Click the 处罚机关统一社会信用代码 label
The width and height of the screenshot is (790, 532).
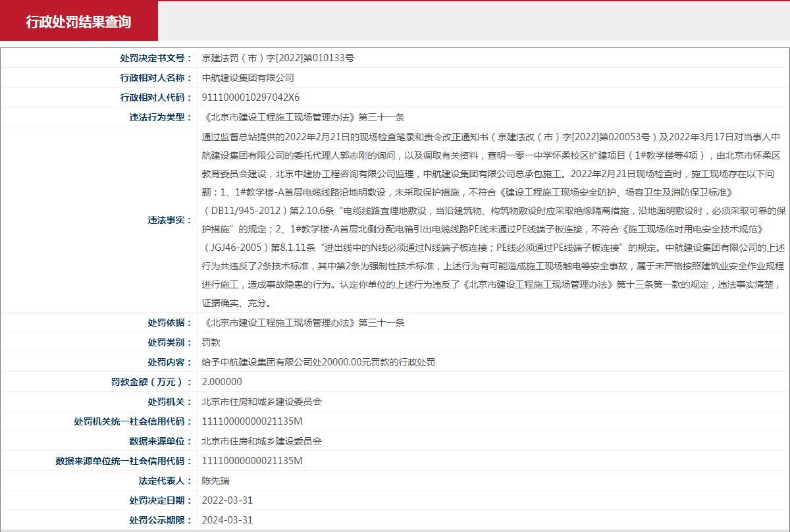click(133, 421)
